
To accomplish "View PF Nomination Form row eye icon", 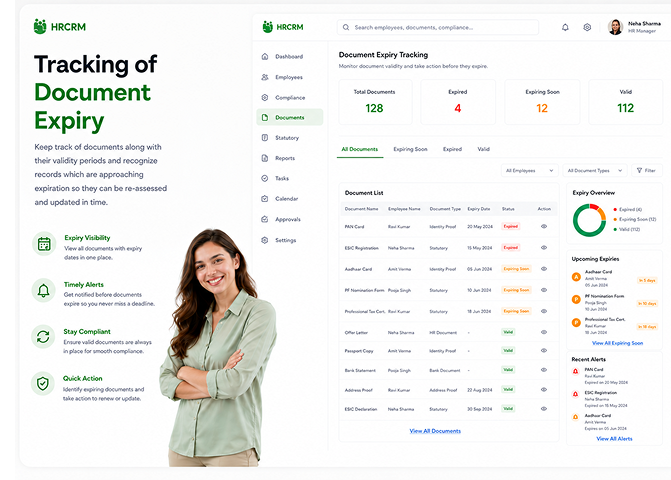I will (544, 290).
